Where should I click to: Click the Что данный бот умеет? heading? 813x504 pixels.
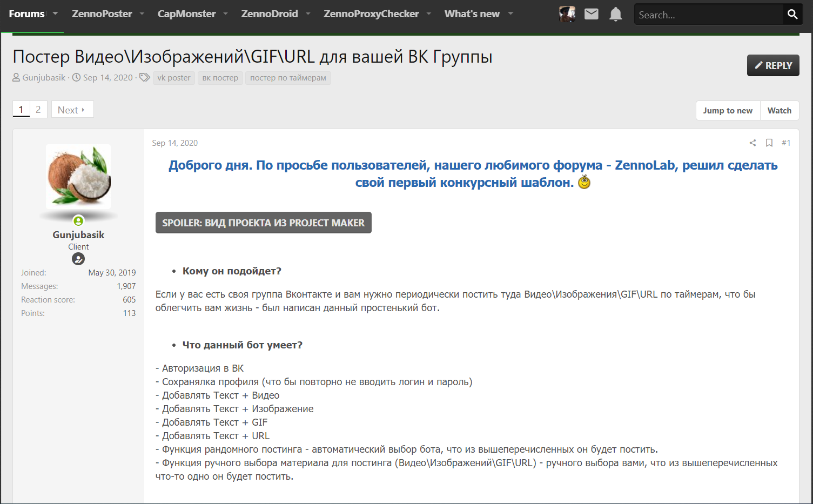(243, 345)
